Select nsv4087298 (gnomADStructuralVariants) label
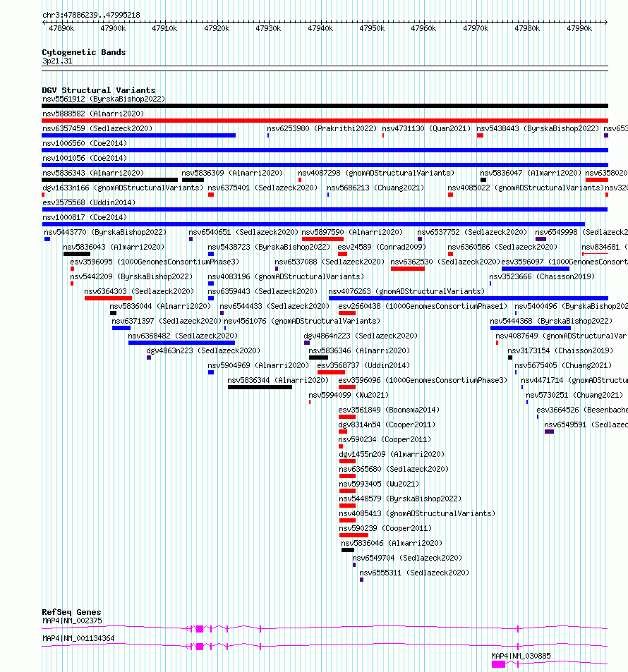This screenshot has width=628, height=672. pyautogui.click(x=376, y=173)
